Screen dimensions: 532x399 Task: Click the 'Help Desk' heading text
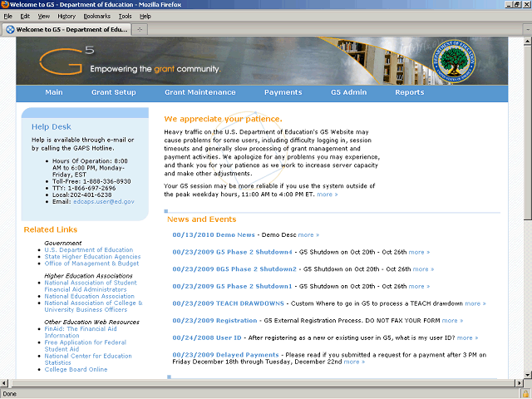52,127
